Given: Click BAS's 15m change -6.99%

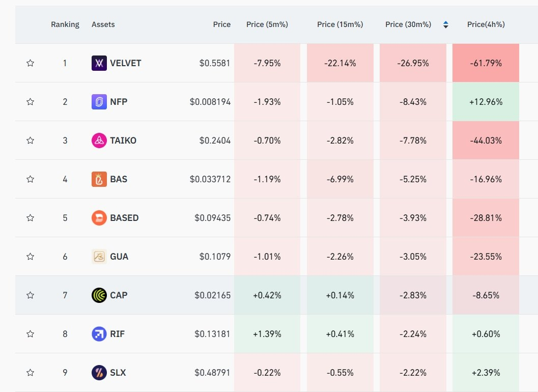Looking at the screenshot, I should tap(340, 179).
